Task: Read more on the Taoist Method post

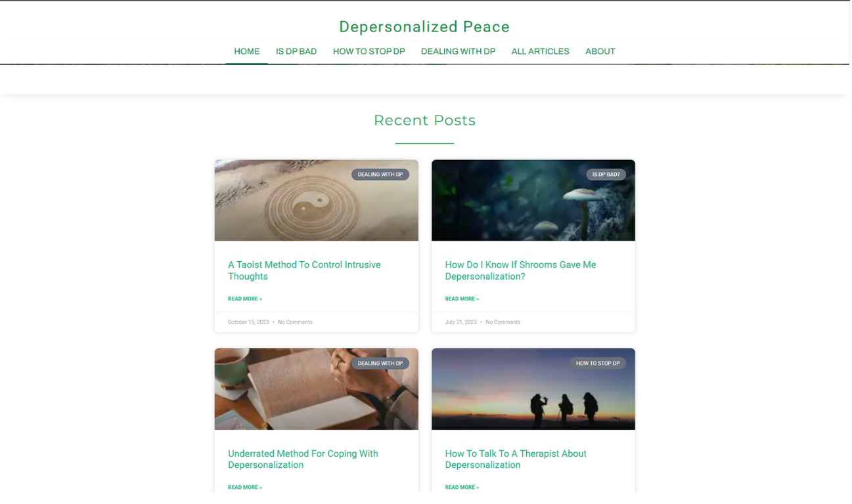Action: 245,299
